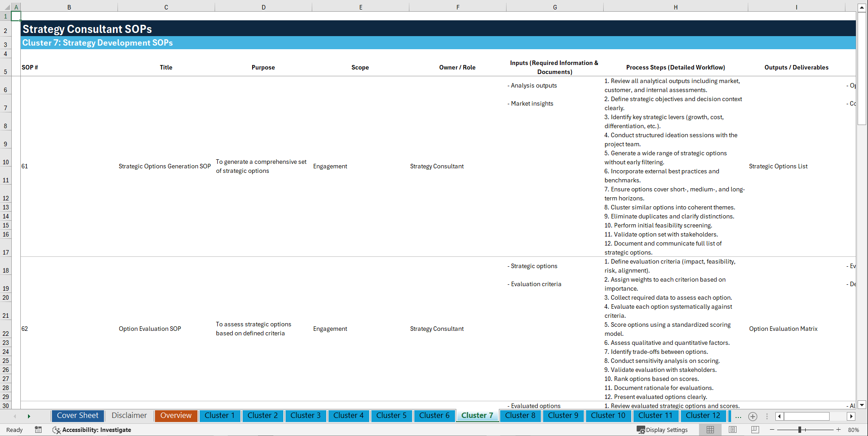Switch to Normal view in status bar

pos(710,430)
